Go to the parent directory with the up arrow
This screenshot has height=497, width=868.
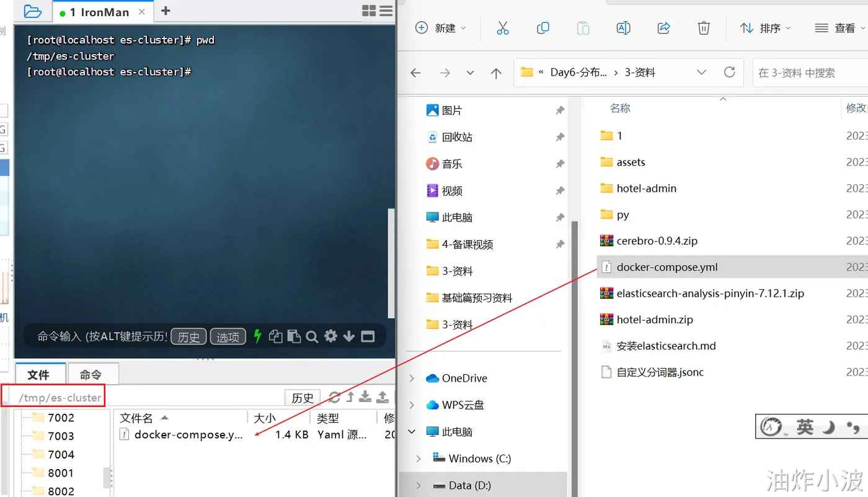(x=350, y=397)
